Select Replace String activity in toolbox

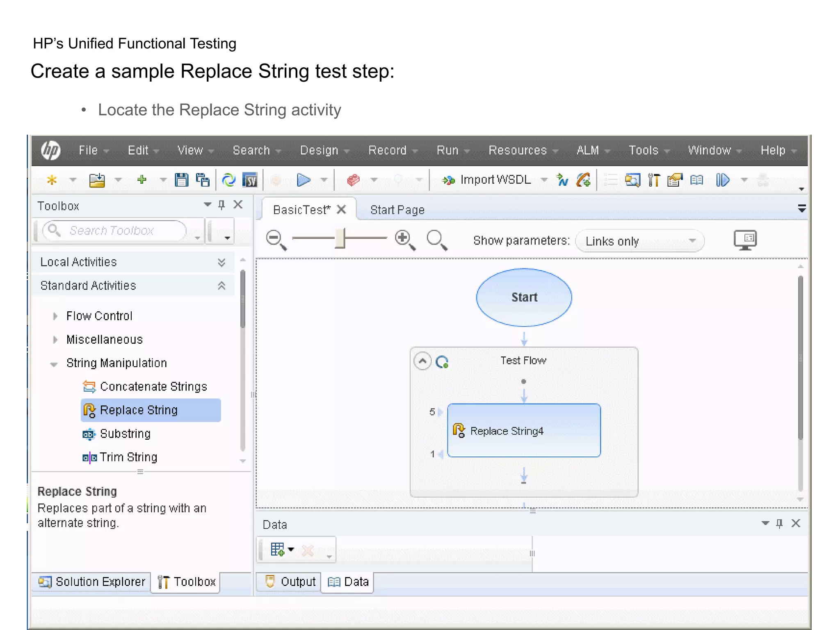coord(151,410)
